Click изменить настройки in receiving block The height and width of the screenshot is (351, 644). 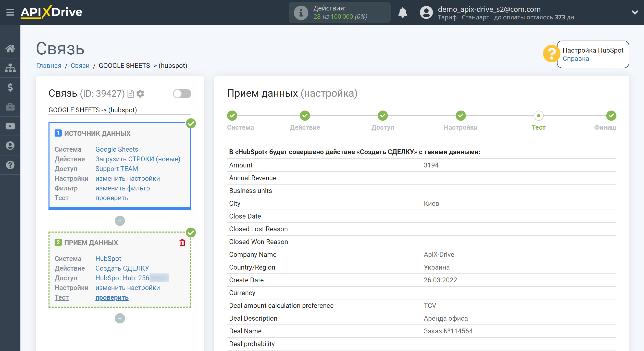[128, 288]
